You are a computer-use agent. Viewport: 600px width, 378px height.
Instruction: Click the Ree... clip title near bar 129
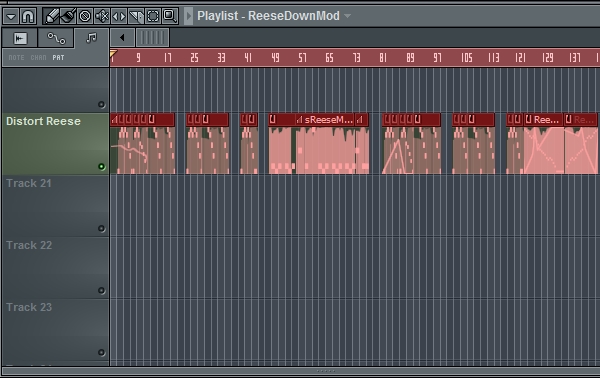click(546, 120)
